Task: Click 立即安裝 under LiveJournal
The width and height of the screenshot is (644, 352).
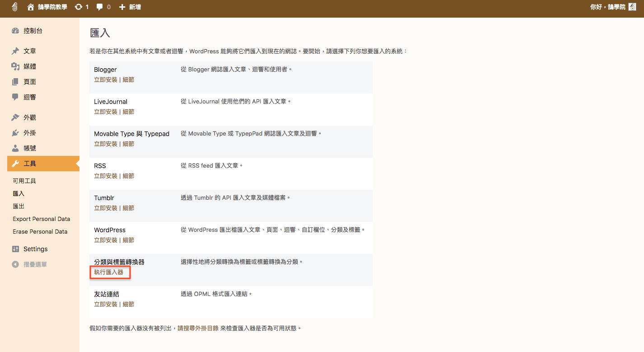Action: click(x=106, y=112)
